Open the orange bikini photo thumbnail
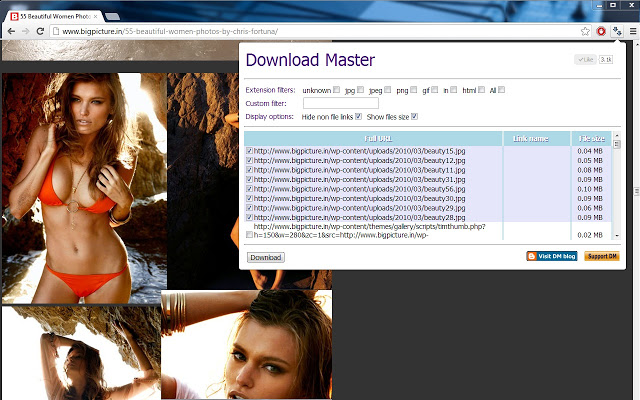Screen dimensions: 640x400 [84, 189]
